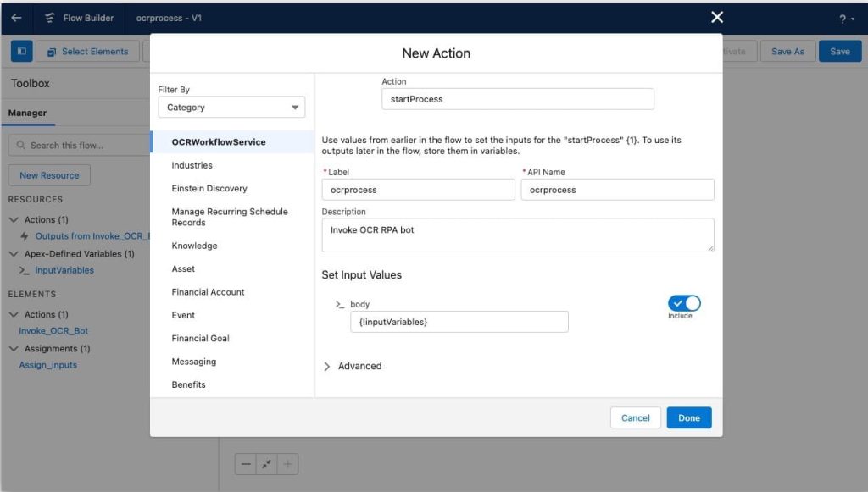Collapse Actions under Resources

tap(14, 219)
